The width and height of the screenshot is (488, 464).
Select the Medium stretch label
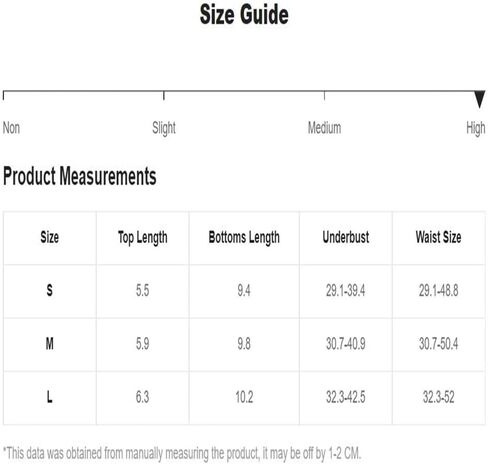tap(324, 128)
